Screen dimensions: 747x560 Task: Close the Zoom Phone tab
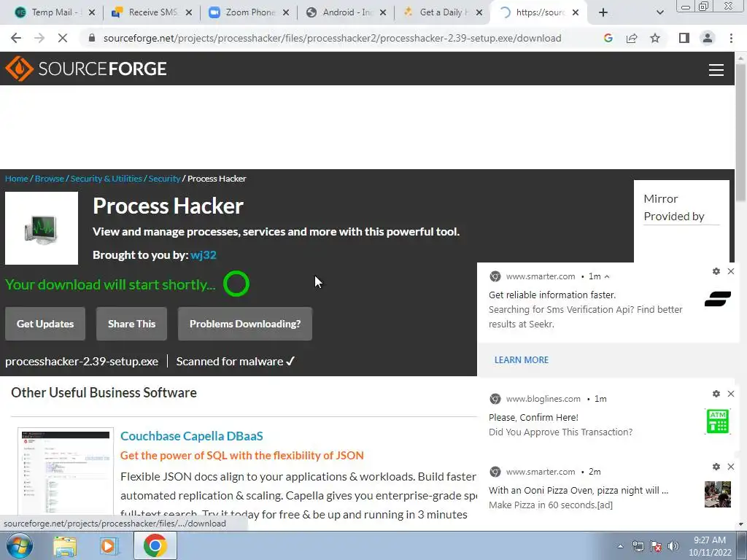[286, 12]
